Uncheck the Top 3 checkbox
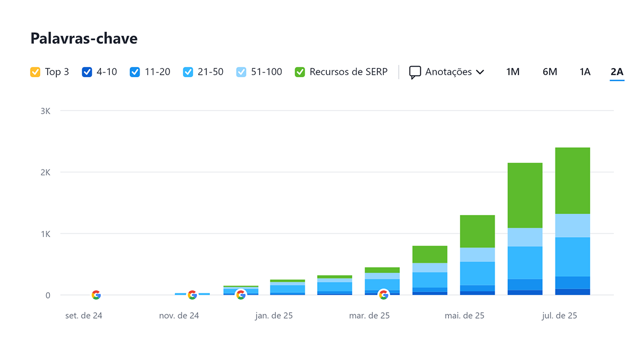 click(x=35, y=72)
